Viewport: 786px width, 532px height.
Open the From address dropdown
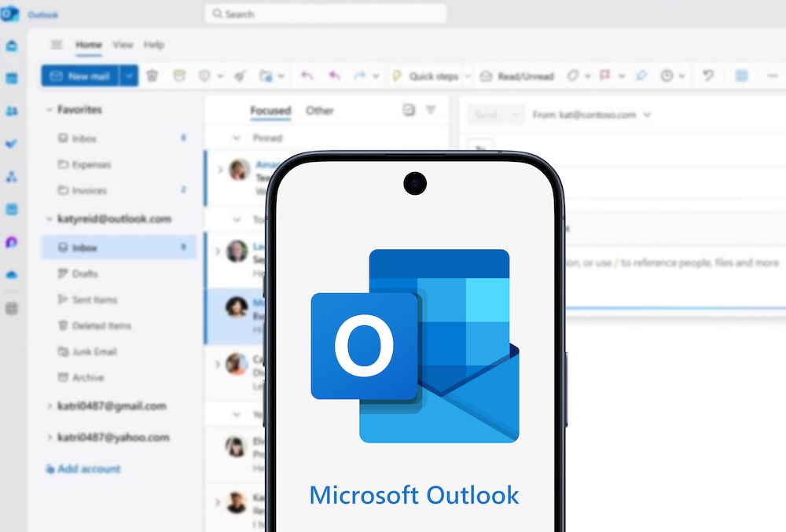(x=647, y=115)
